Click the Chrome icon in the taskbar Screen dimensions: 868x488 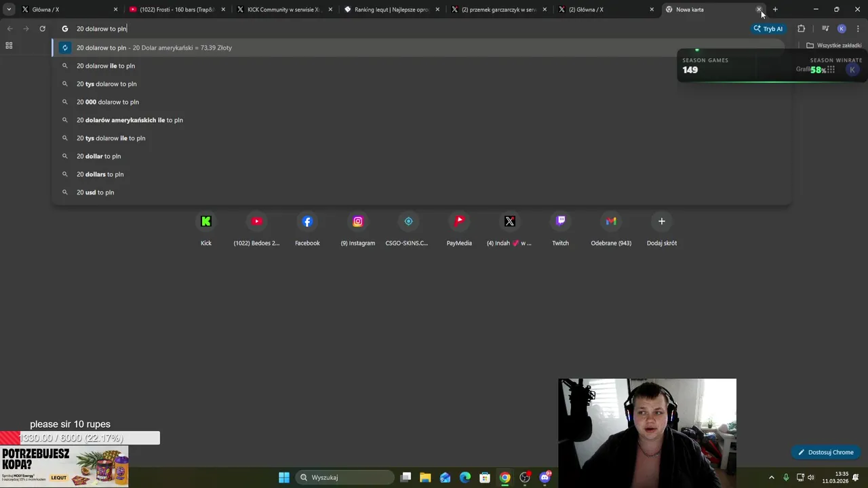pyautogui.click(x=505, y=477)
